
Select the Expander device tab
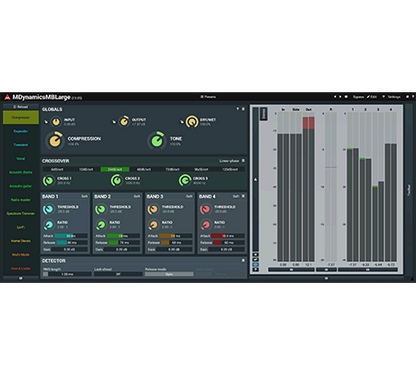21,131
